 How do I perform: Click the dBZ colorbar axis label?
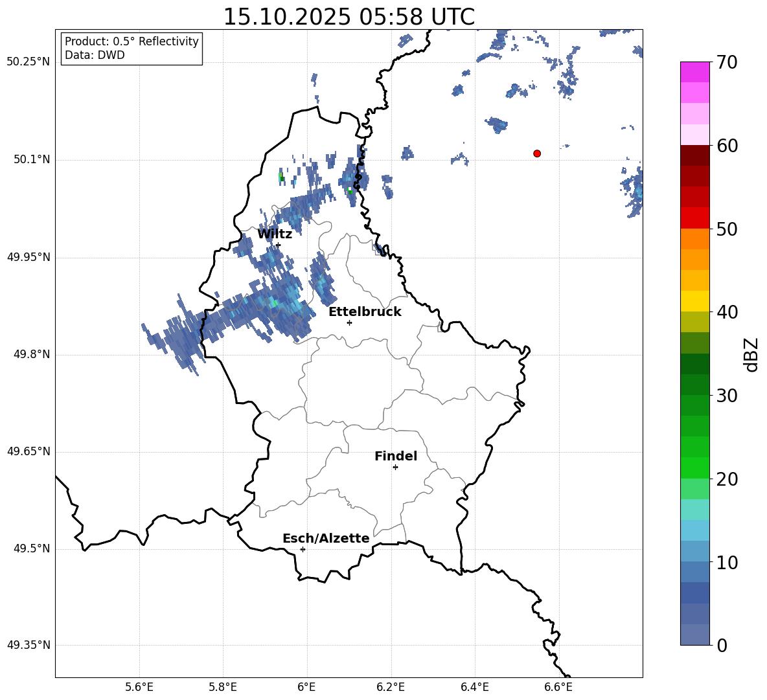click(751, 354)
